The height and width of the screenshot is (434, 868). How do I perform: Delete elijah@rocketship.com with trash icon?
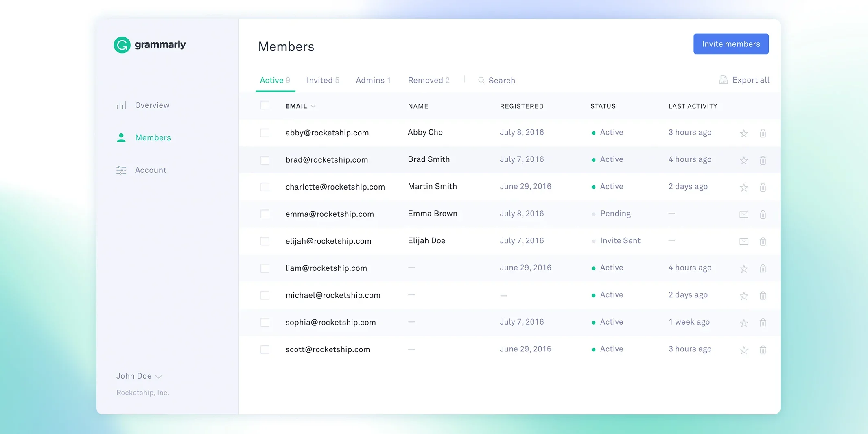pos(763,242)
